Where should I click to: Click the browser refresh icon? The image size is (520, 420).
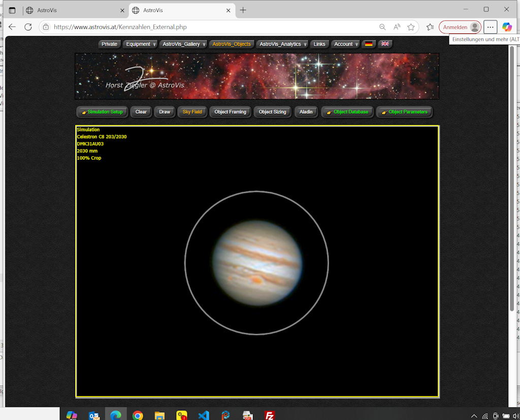pos(28,27)
